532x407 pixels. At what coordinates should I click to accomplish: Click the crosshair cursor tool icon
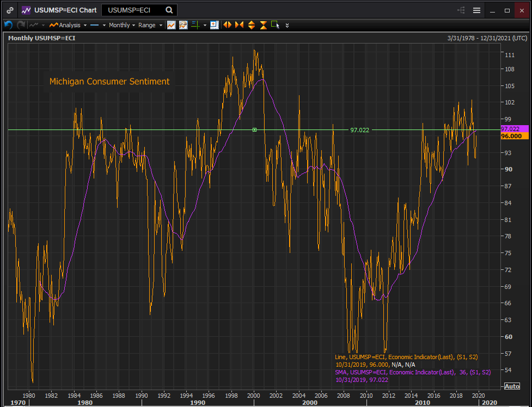pos(194,25)
